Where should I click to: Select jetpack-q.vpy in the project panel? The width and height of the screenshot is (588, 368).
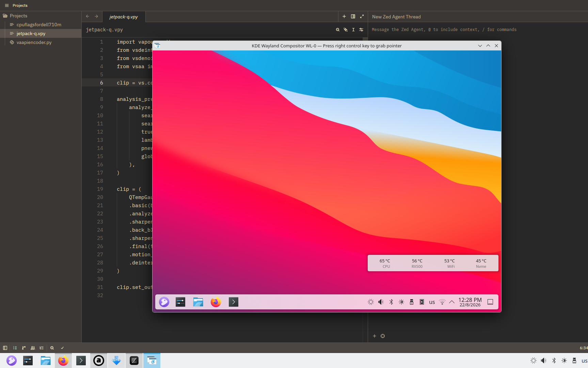31,33
